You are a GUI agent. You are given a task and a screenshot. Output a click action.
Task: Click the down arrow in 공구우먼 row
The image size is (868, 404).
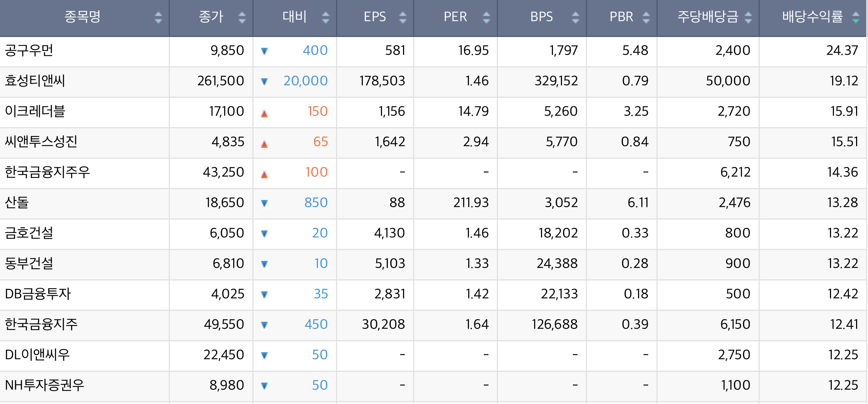264,51
